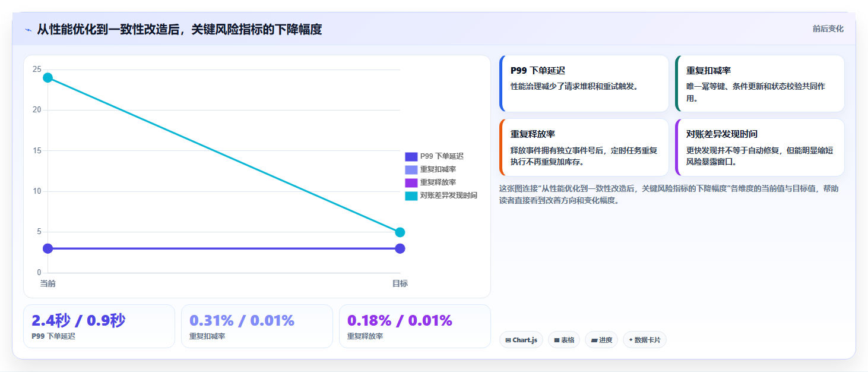This screenshot has width=868, height=372.
Task: Open the P99 下单延迟 info card
Action: [584, 84]
